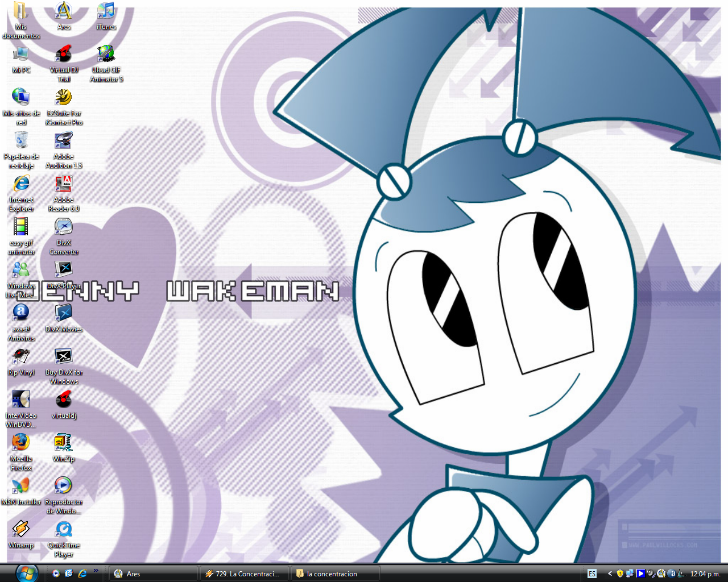Launch Internet Explorer from quick launch
This screenshot has width=728, height=582.
pyautogui.click(x=82, y=573)
